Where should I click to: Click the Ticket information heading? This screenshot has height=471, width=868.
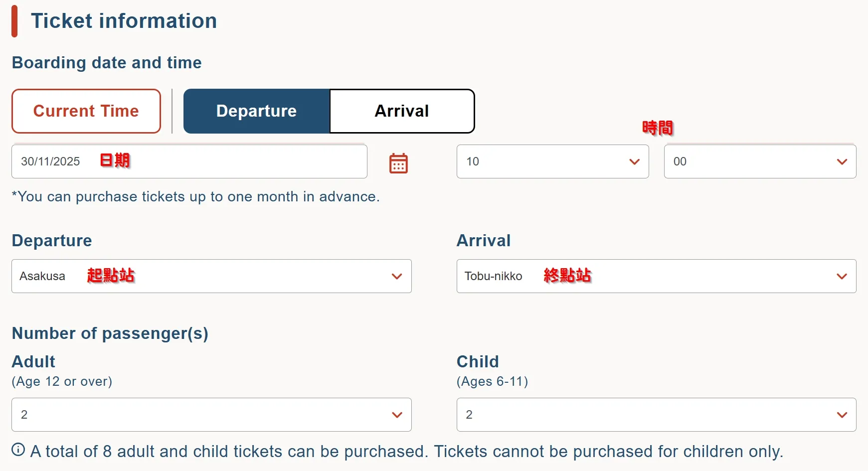pos(124,21)
